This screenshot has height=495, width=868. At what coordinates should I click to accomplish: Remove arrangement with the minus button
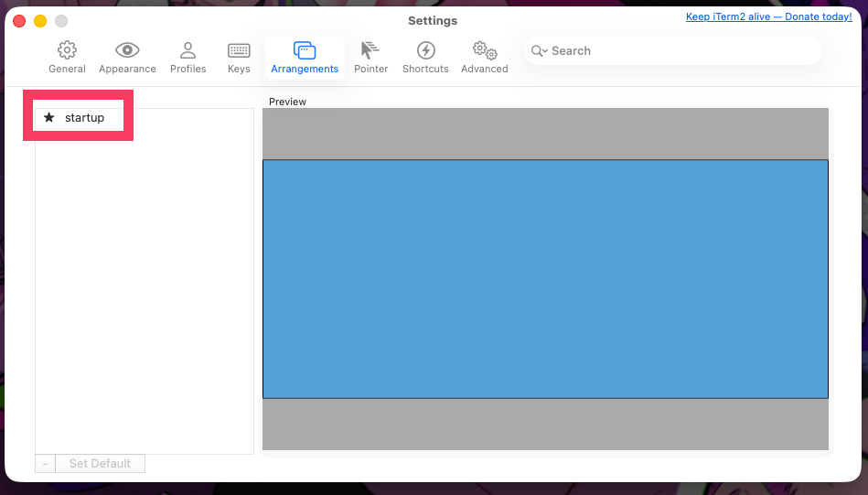click(45, 464)
